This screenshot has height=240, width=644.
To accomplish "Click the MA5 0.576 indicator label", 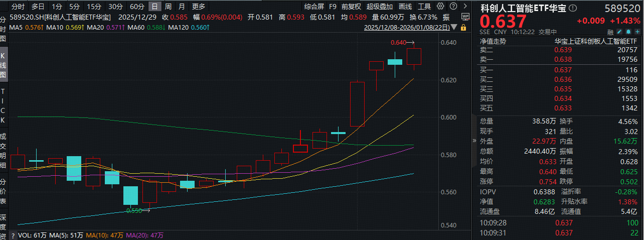I will pos(27,27).
